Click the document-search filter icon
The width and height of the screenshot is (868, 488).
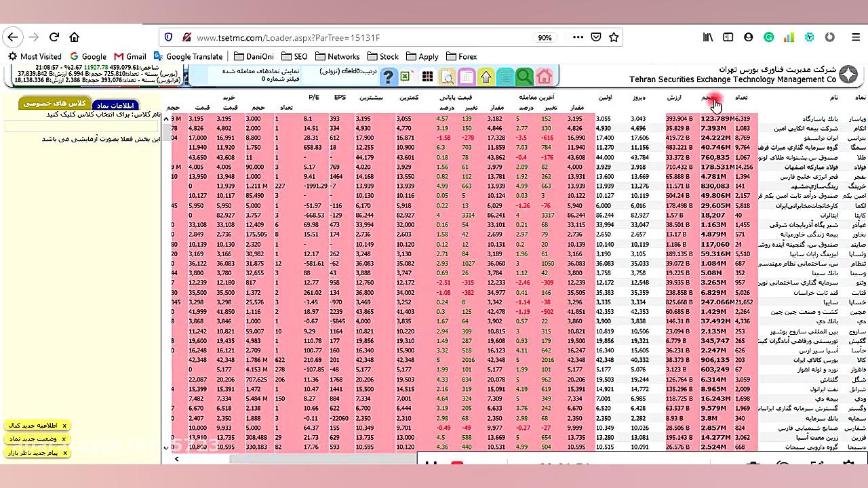coord(448,77)
